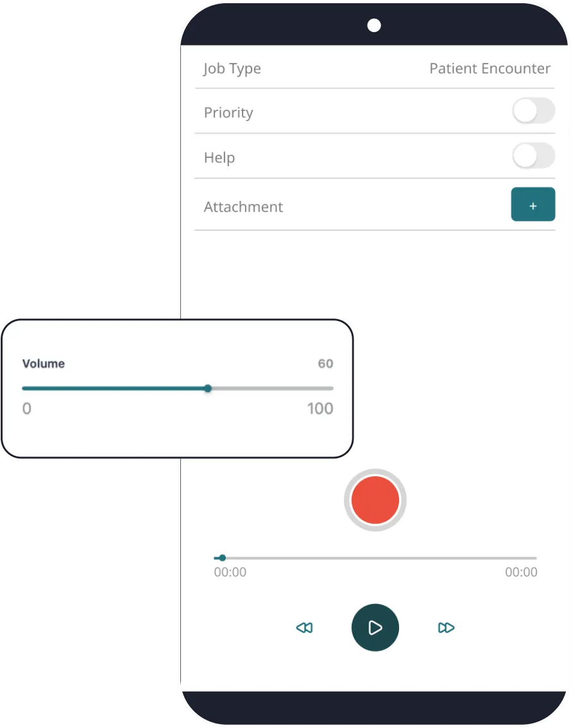
Task: Add an attachment with the plus button
Action: coord(533,204)
